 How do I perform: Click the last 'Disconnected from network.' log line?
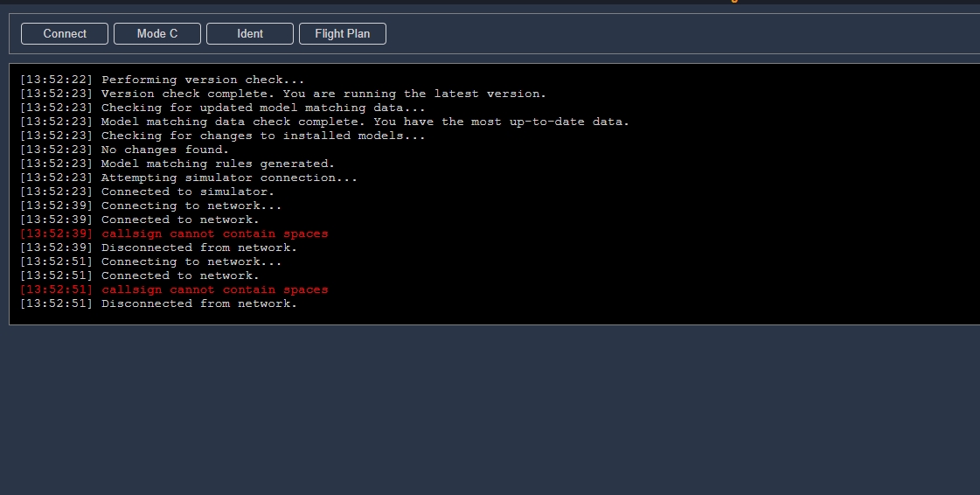click(198, 303)
